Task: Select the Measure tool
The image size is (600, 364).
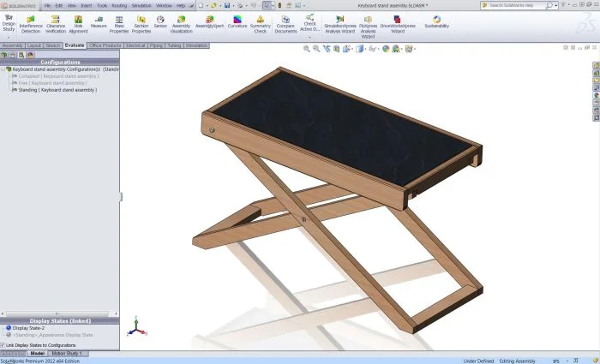Action: click(99, 22)
